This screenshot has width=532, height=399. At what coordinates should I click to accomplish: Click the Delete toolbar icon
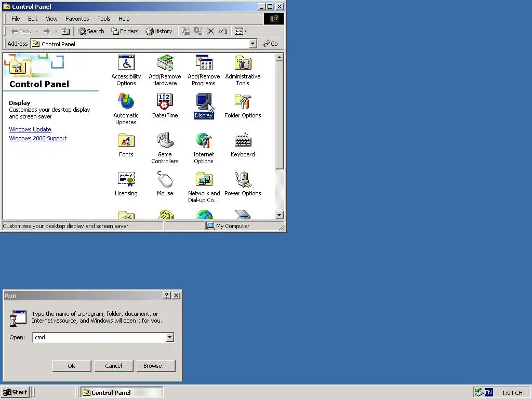click(211, 31)
